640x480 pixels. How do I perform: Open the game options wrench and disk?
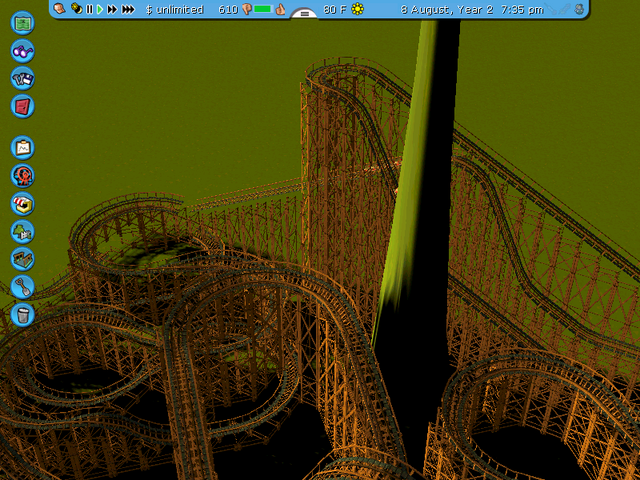(22, 78)
